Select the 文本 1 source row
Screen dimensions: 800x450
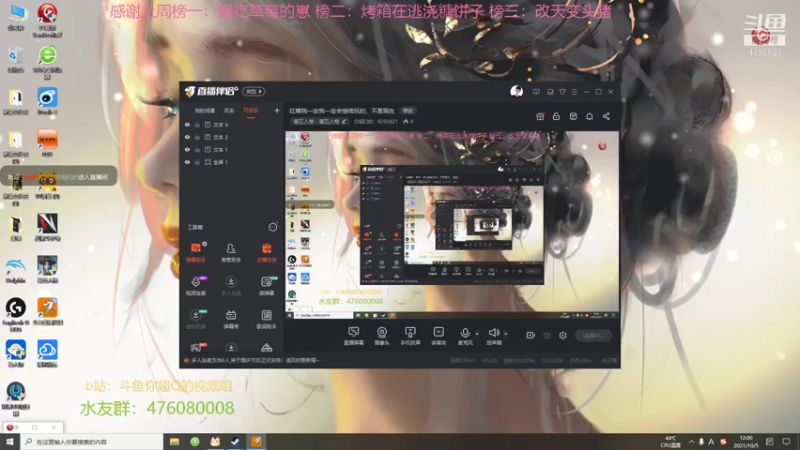point(232,149)
